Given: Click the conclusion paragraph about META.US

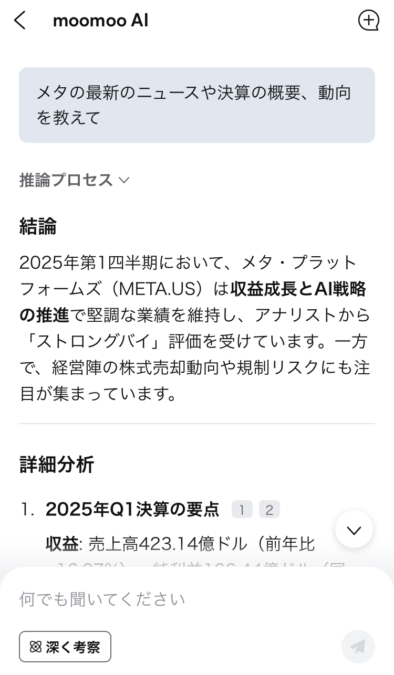Looking at the screenshot, I should pyautogui.click(x=195, y=328).
